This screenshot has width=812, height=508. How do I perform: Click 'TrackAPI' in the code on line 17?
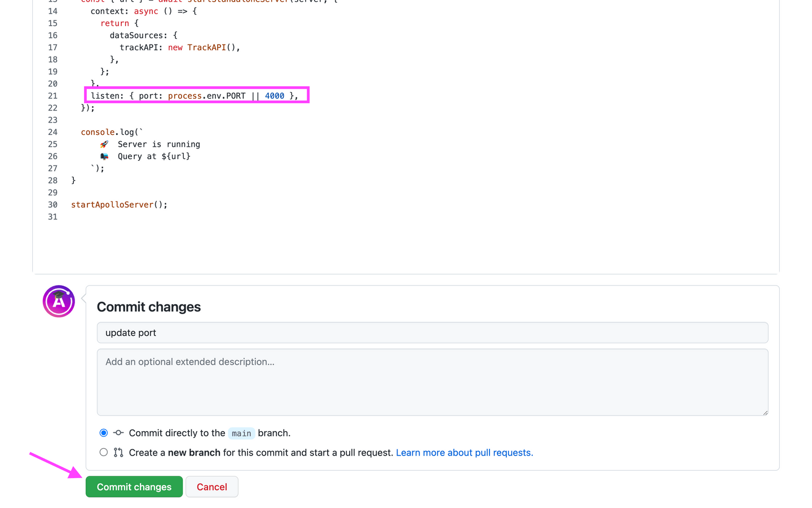(x=206, y=47)
